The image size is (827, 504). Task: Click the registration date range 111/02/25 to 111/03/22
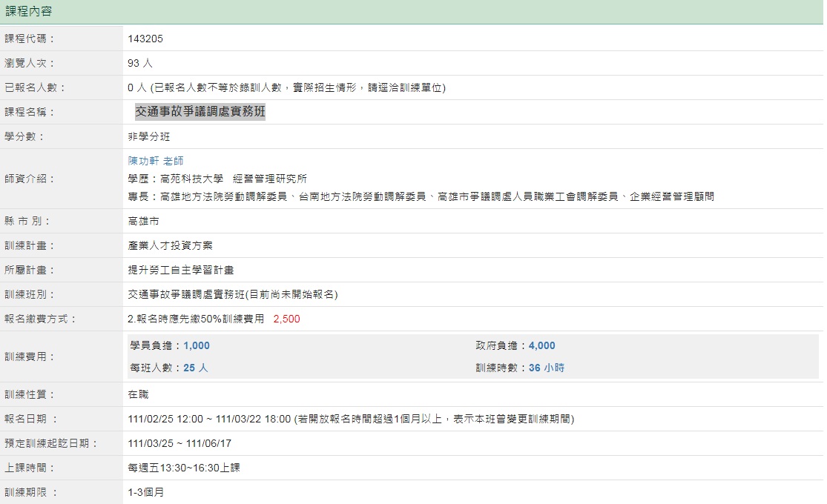coord(209,419)
